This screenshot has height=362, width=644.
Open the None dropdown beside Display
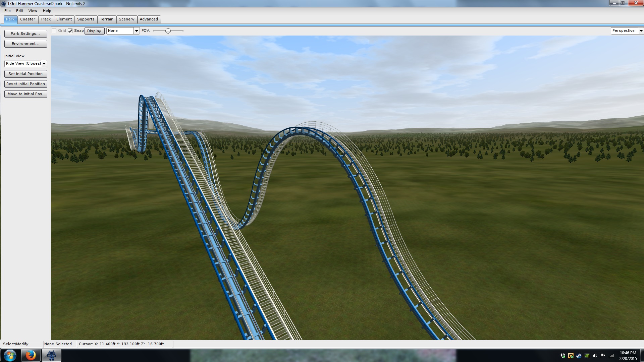click(137, 31)
